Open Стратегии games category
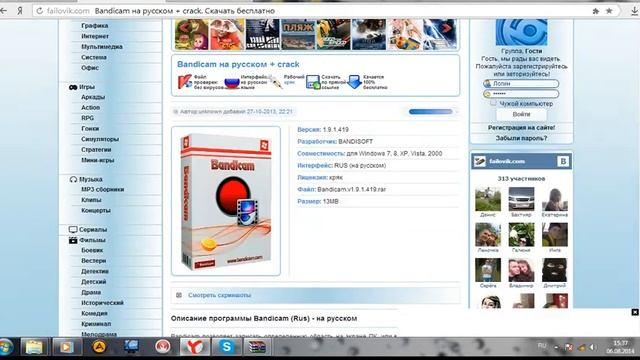The height and width of the screenshot is (360, 640). (96, 150)
